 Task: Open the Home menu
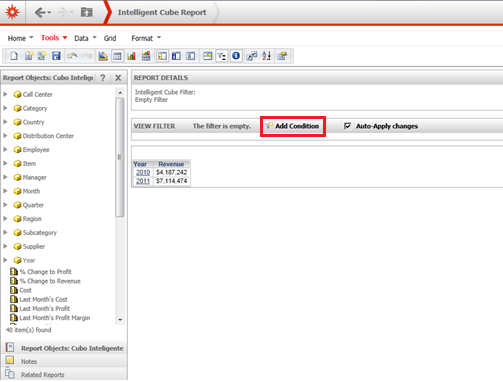pyautogui.click(x=20, y=38)
